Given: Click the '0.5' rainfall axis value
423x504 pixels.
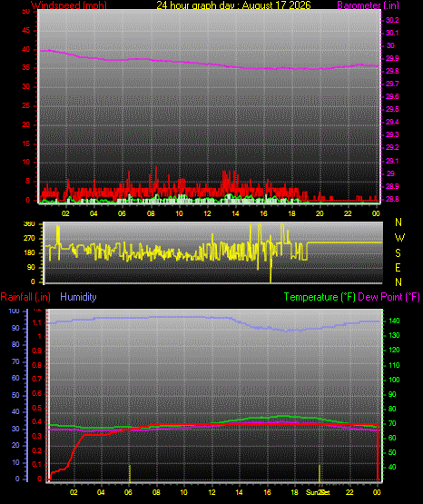Looking at the screenshot, I should point(37,408).
